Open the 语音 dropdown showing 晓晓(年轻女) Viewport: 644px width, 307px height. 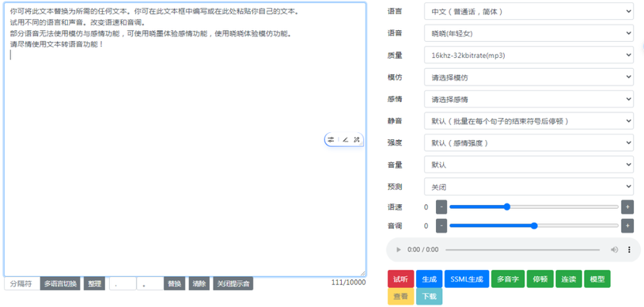point(528,33)
